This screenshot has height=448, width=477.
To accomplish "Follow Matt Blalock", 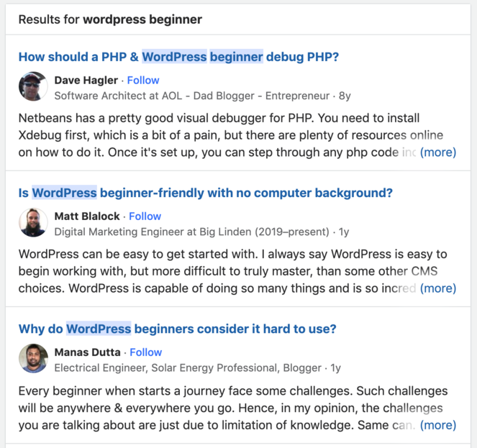I will pos(145,216).
